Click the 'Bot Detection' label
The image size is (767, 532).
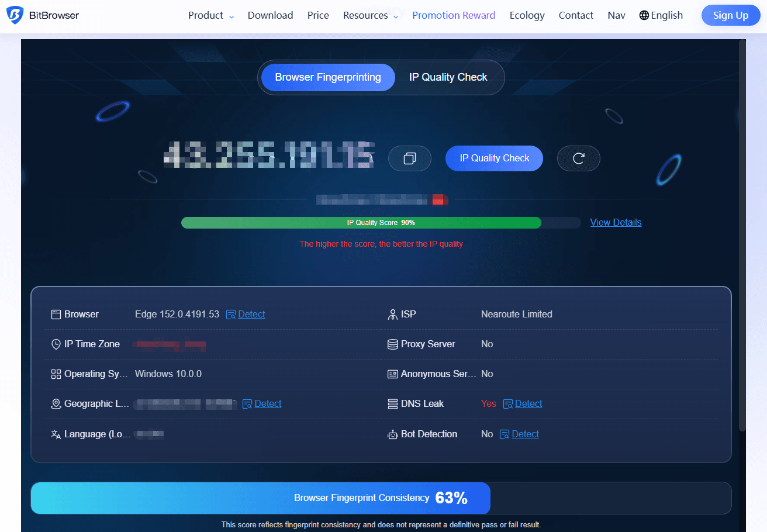(429, 434)
